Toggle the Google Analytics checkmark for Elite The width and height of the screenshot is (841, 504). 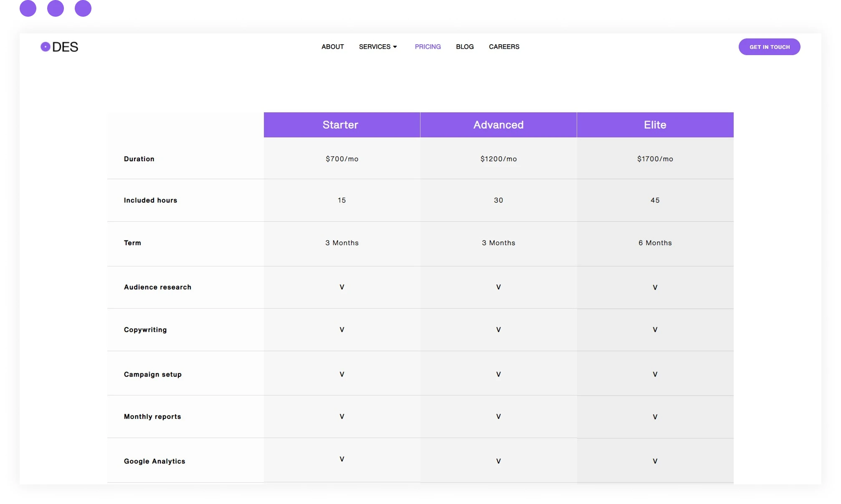click(x=655, y=461)
